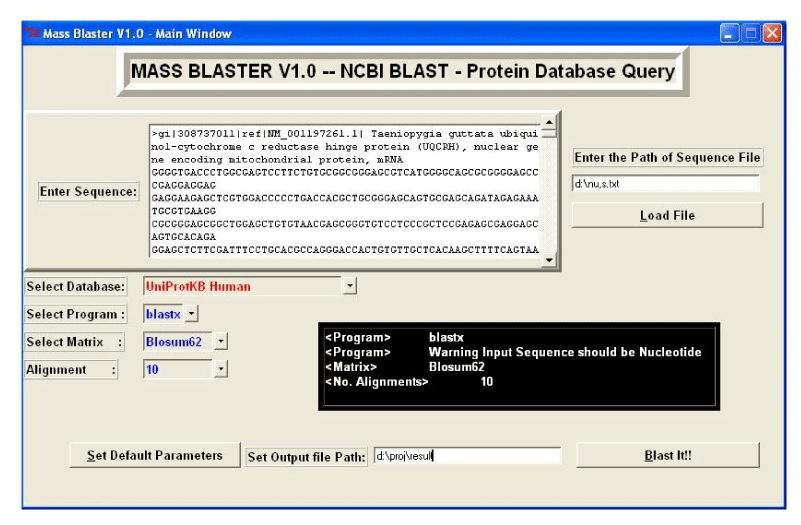This screenshot has height=525, width=801.
Task: Select the Blosum62 matrix value
Action: click(178, 341)
